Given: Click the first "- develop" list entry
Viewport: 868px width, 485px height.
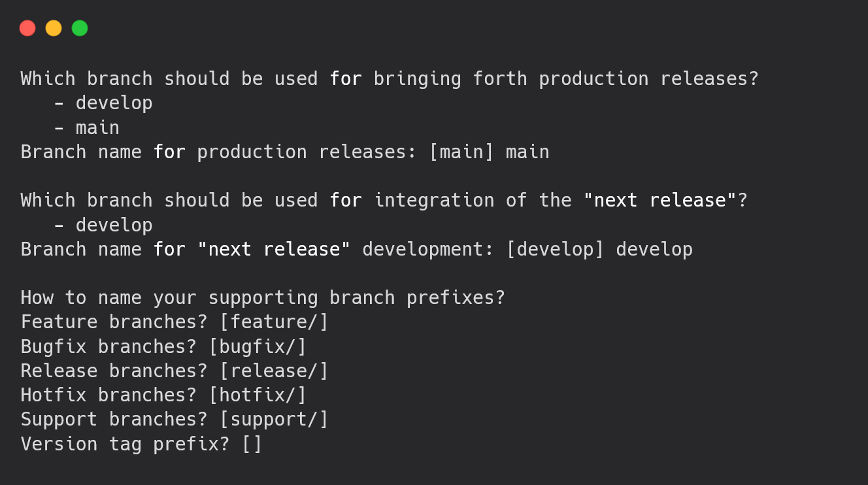Looking at the screenshot, I should pyautogui.click(x=103, y=103).
